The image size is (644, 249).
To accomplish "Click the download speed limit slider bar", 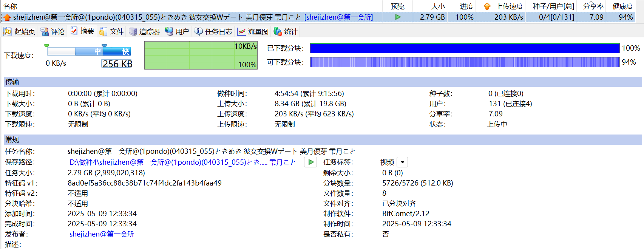I will 89,51.
